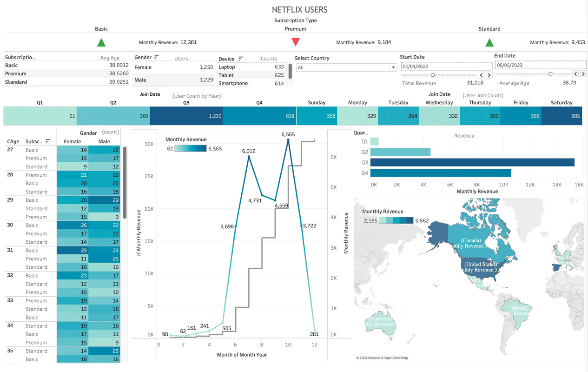Image resolution: width=588 pixels, height=372 pixels.
Task: Click the Premium Monthly Revenue value 9,184
Action: 384,42
